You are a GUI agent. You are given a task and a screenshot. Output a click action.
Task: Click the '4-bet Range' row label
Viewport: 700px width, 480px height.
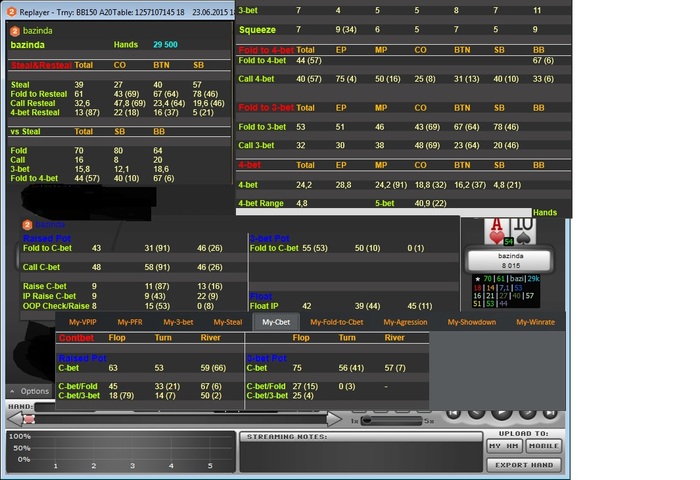[261, 203]
